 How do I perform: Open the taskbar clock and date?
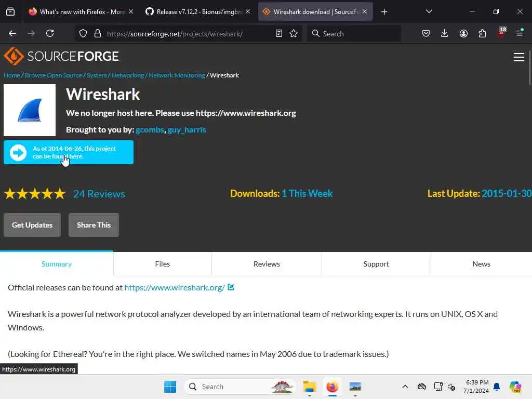coord(477,387)
